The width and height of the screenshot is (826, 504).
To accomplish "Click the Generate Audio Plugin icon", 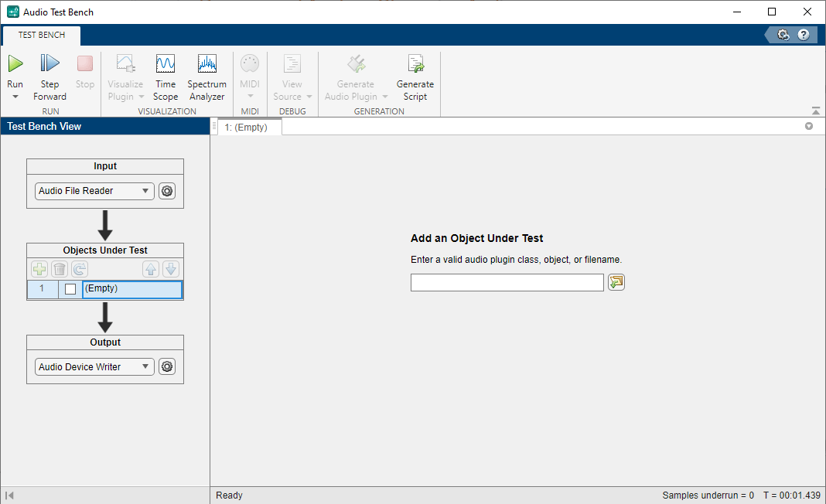I will pyautogui.click(x=356, y=63).
